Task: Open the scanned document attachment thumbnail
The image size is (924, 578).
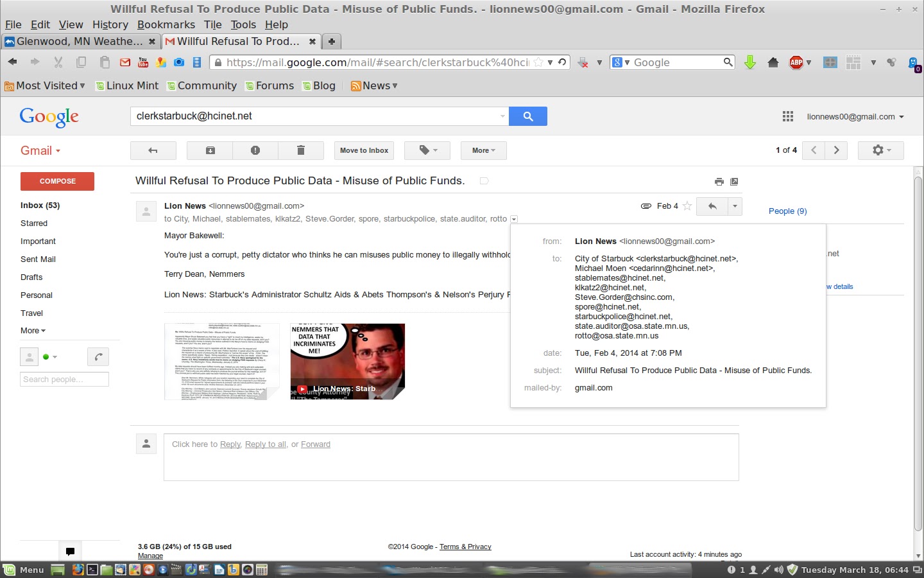Action: point(222,362)
